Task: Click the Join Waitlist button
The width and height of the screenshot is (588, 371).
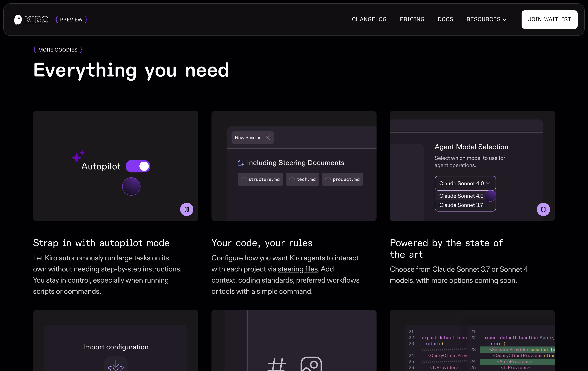Action: tap(549, 20)
